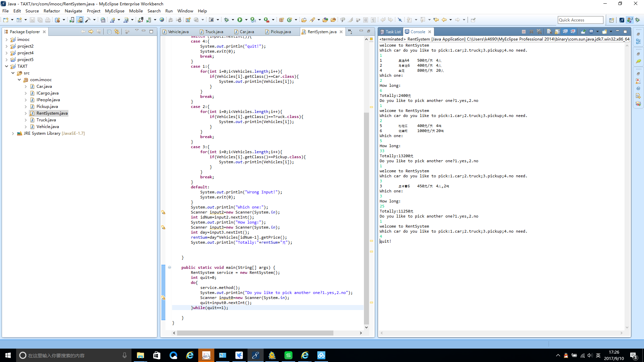
Task: Switch to the Vehicle.java editor tab
Action: [x=178, y=32]
